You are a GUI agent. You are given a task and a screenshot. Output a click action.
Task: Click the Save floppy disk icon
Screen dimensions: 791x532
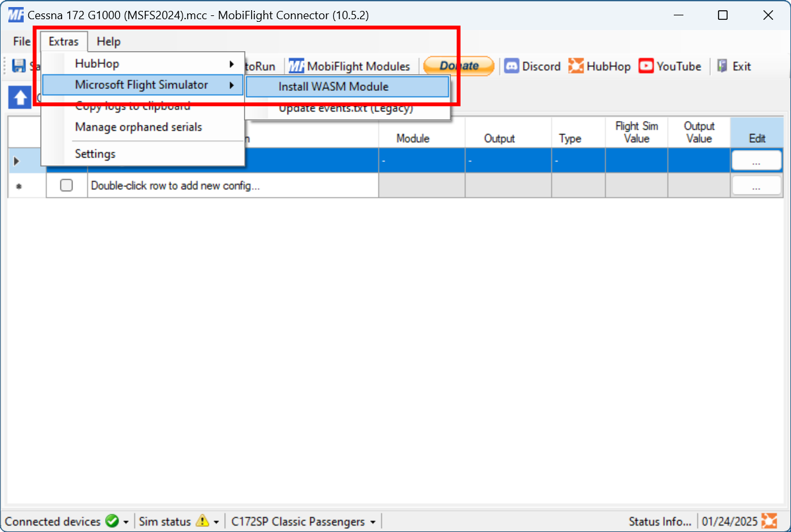(x=19, y=66)
